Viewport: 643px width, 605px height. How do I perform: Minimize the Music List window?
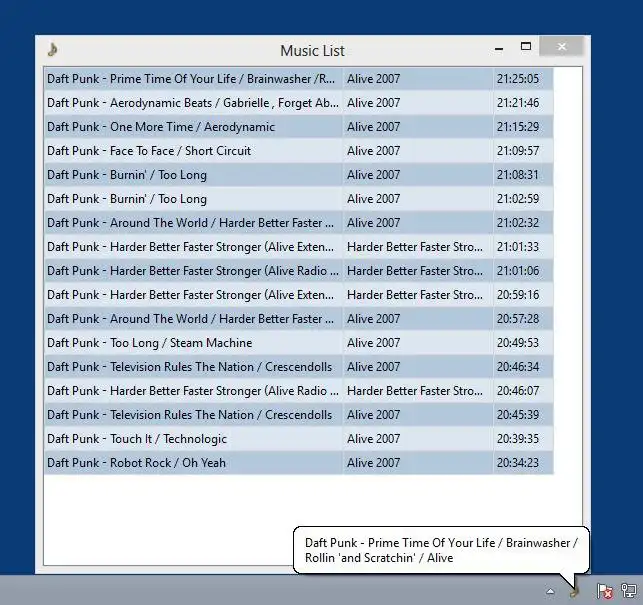click(x=499, y=49)
